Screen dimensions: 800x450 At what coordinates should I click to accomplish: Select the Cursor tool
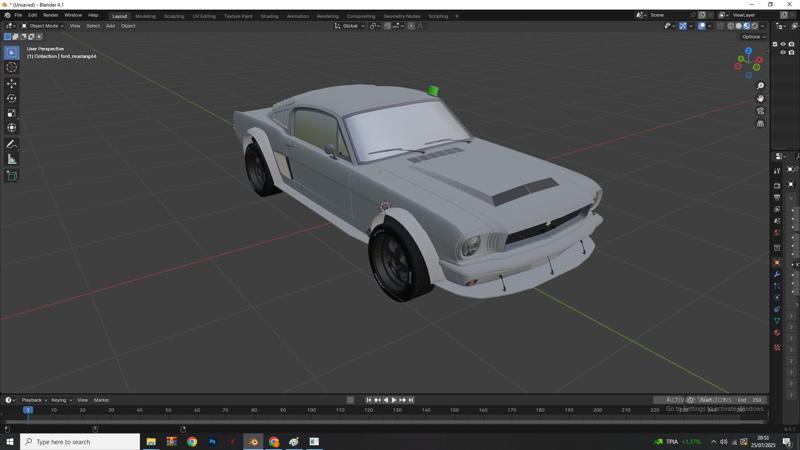click(x=12, y=67)
